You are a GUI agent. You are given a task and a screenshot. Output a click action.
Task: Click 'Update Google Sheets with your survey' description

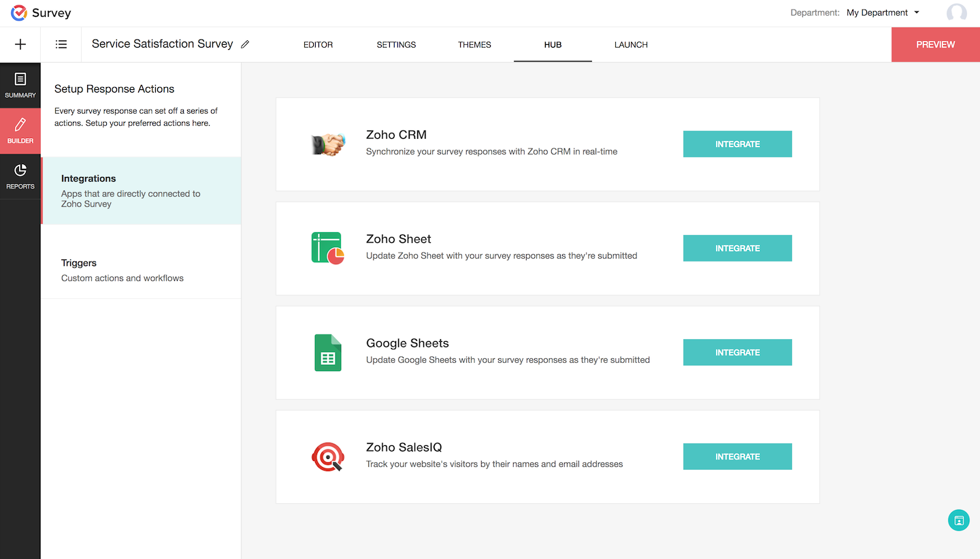coord(508,360)
